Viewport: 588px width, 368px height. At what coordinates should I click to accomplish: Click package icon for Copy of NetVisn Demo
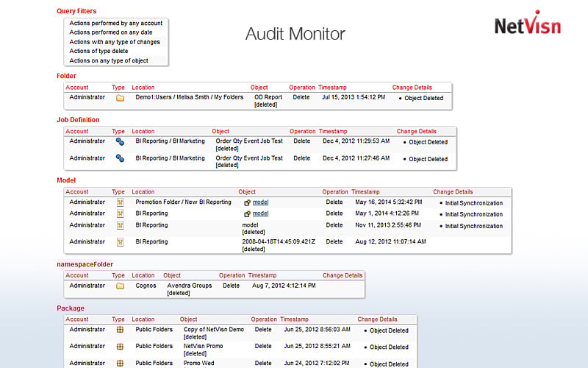pyautogui.click(x=120, y=330)
